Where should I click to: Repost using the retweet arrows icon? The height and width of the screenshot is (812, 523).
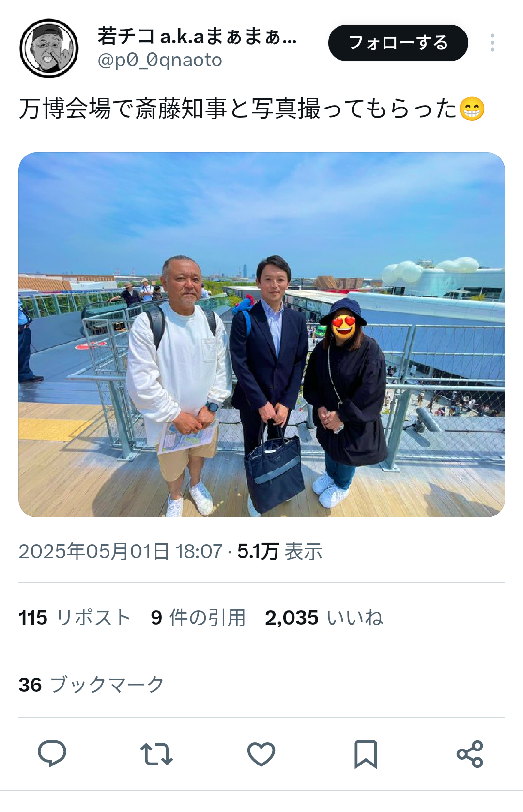click(x=156, y=754)
